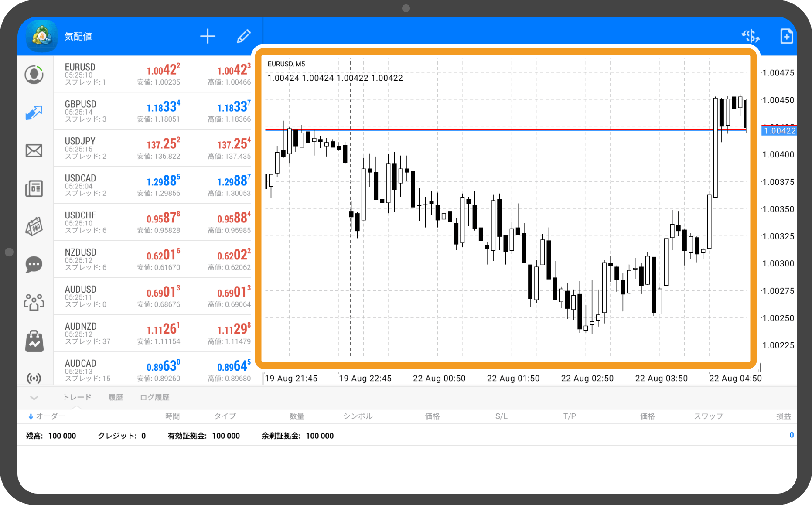
Task: Select the USDJPY quote row
Action: coord(153,148)
